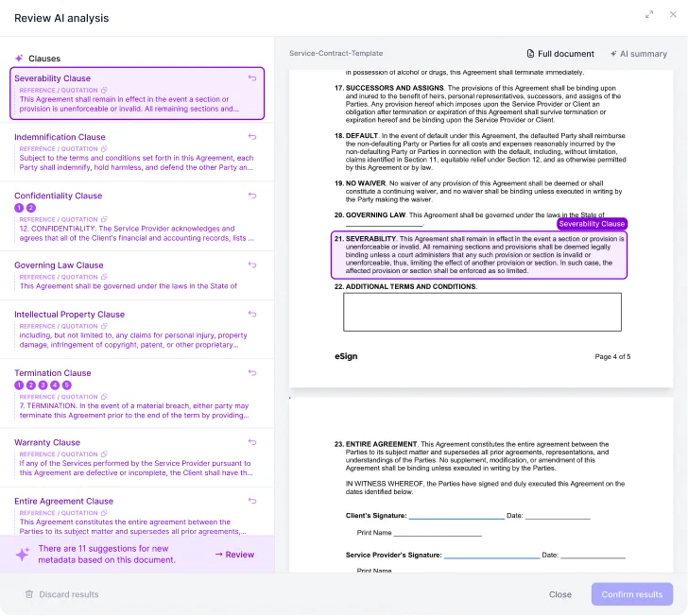Select Termination Clause reference badge 1

click(x=19, y=385)
